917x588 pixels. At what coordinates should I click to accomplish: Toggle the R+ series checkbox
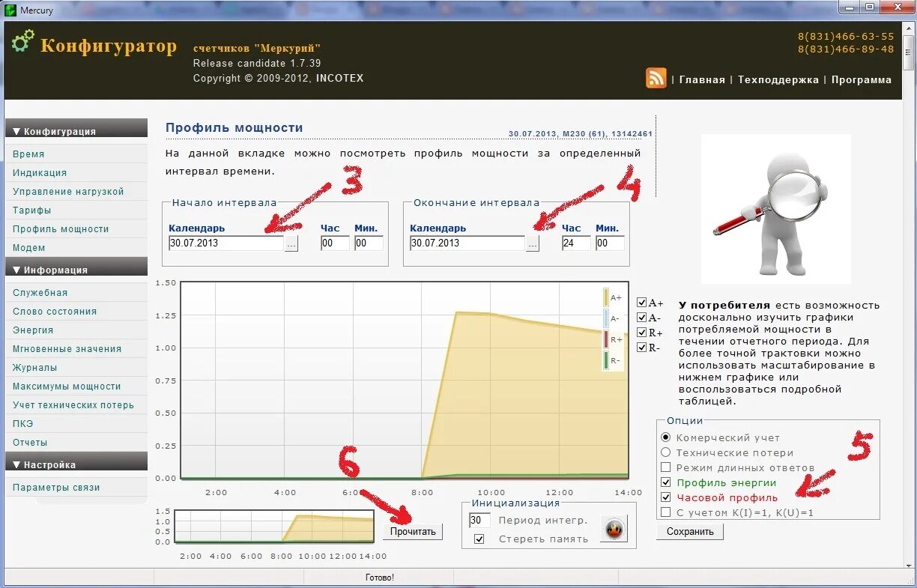pyautogui.click(x=641, y=333)
